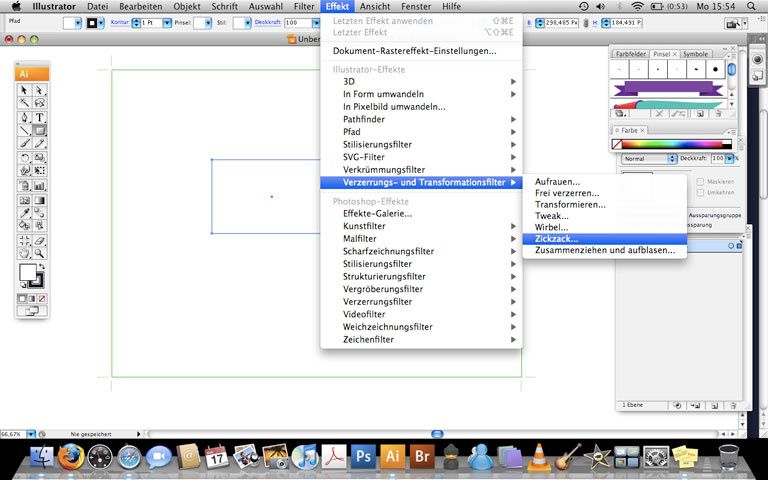
Task: Set paint mode to Color in toolbox
Action: pyautogui.click(x=22, y=298)
